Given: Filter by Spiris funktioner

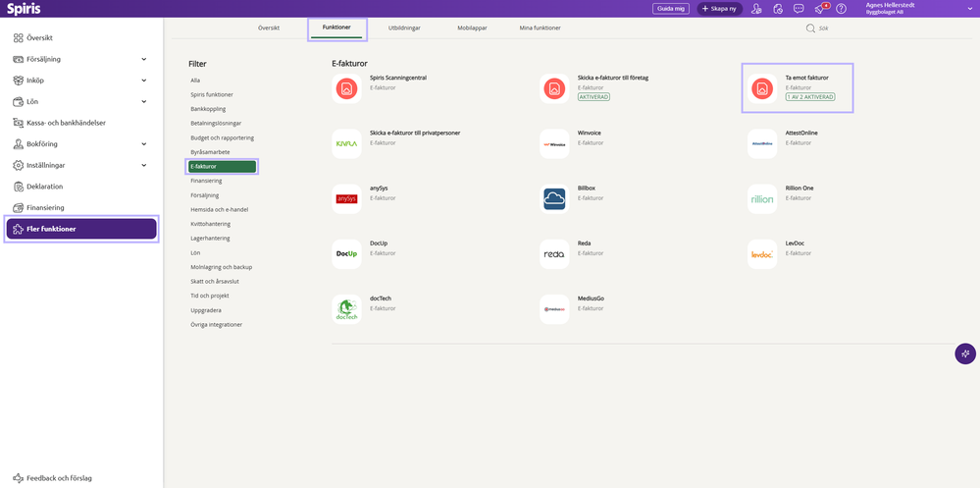Looking at the screenshot, I should pos(212,95).
